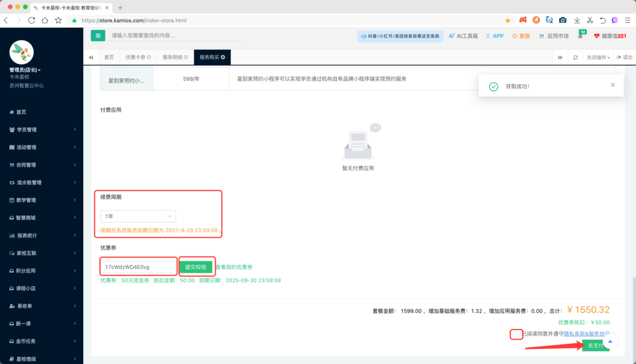Close the 服务购买 tab with its X icon
Viewport: 636px width, 364px height.
(223, 58)
